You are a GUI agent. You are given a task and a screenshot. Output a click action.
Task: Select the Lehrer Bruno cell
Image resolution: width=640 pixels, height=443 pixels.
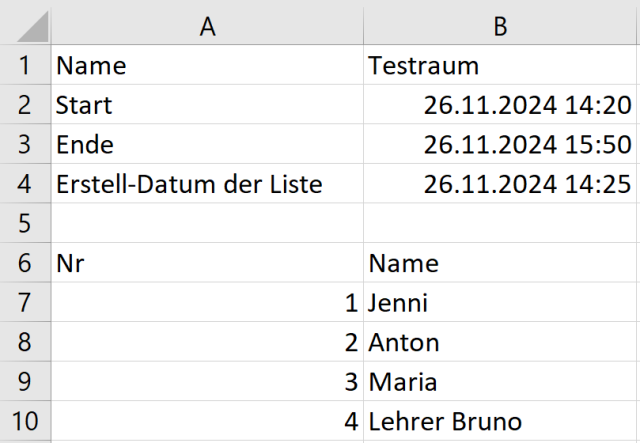pos(501,421)
